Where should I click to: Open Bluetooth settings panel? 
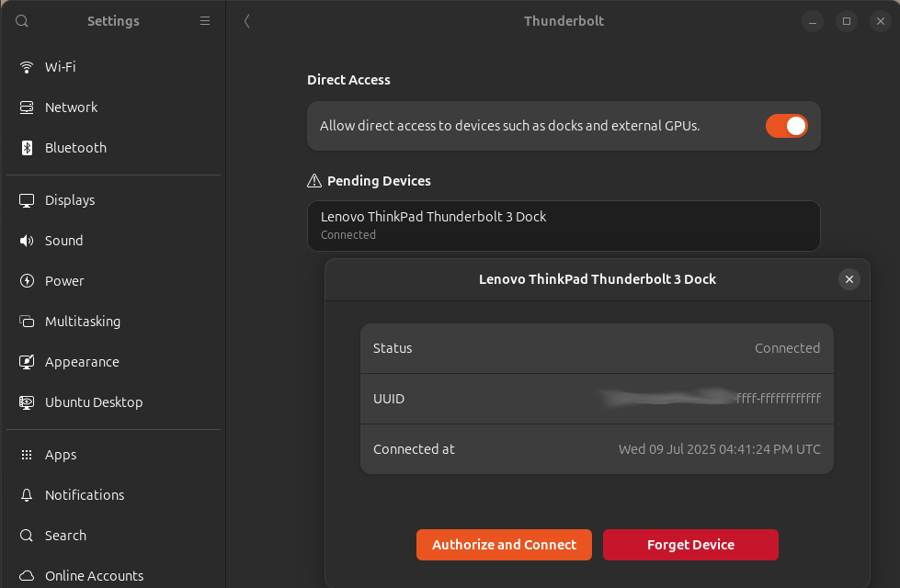pos(114,148)
